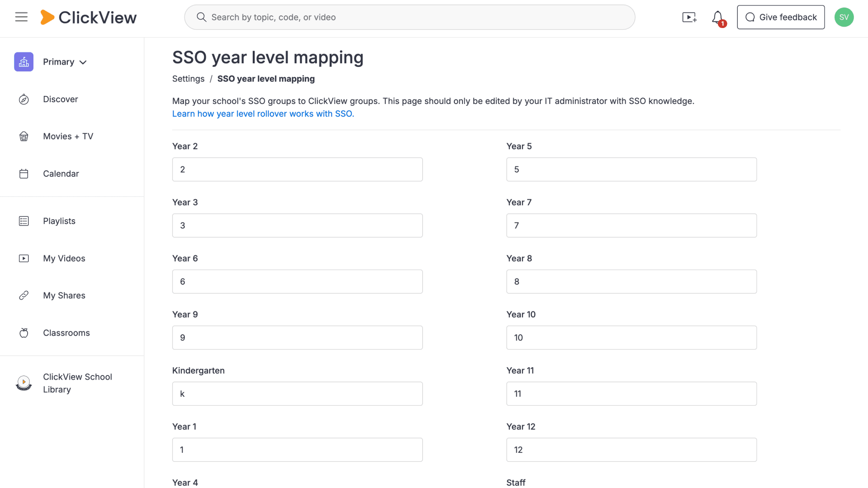Image resolution: width=868 pixels, height=488 pixels.
Task: Click the Primary school building icon
Action: coord(24,62)
